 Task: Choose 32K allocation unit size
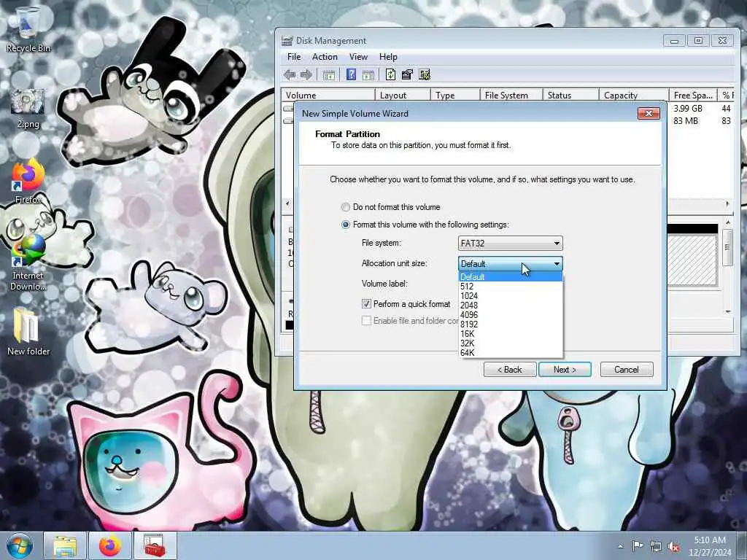[x=510, y=343]
